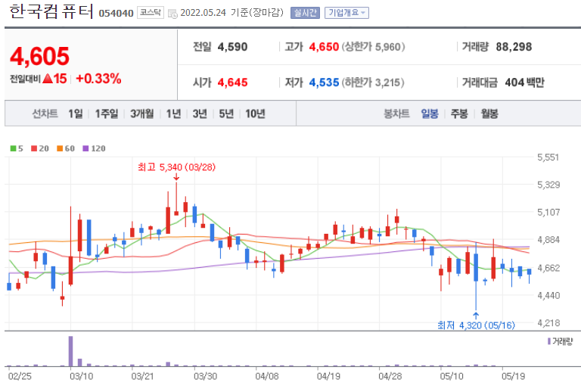Click the 시가 value 4,645
The height and width of the screenshot is (392, 581).
pos(233,82)
